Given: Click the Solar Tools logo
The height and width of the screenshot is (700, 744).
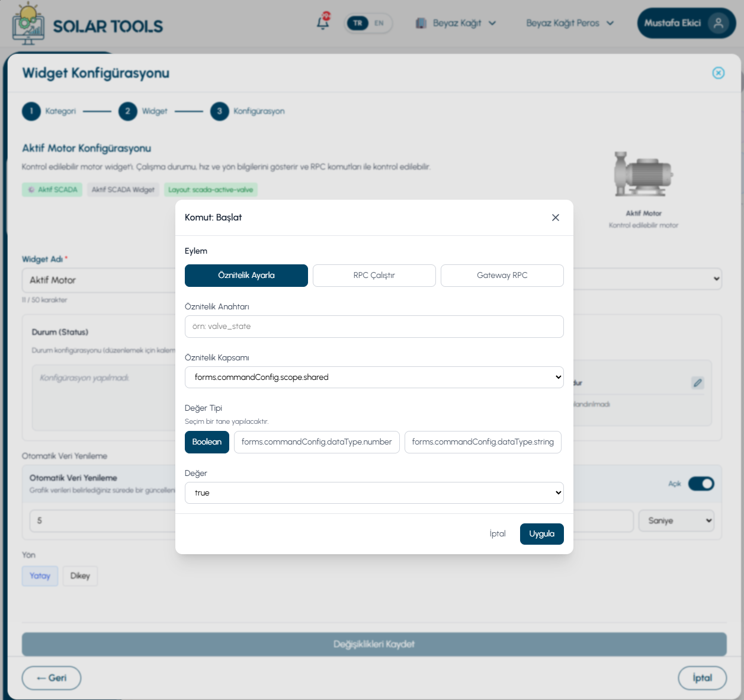Looking at the screenshot, I should tap(88, 24).
